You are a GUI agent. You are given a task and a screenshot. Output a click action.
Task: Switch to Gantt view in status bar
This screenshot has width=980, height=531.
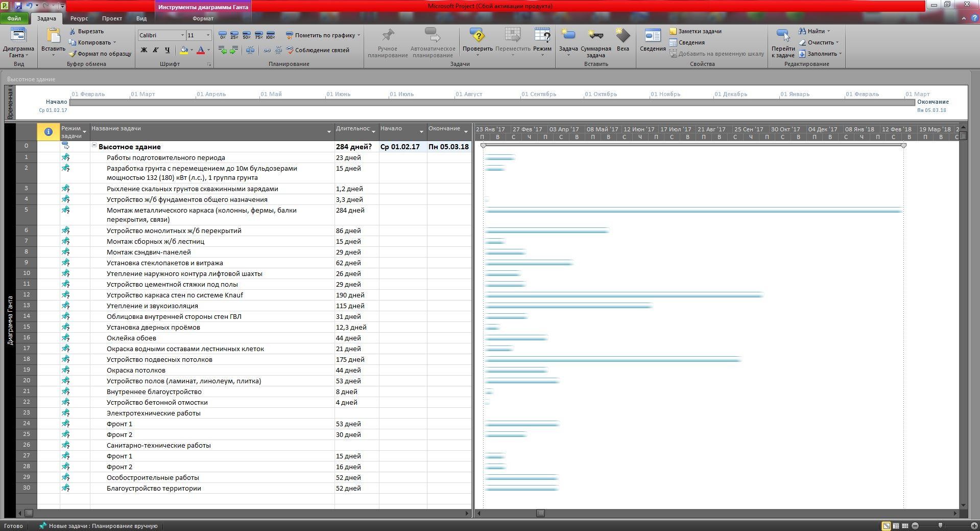point(886,526)
